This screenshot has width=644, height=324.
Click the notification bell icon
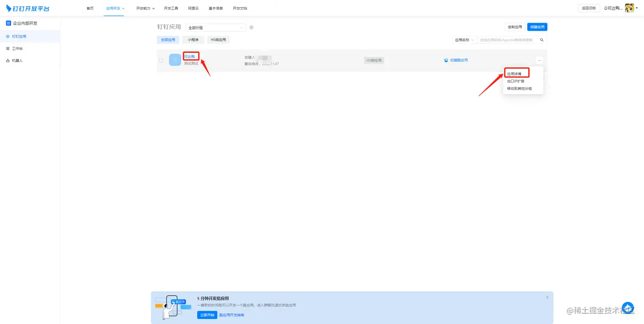coord(606,8)
